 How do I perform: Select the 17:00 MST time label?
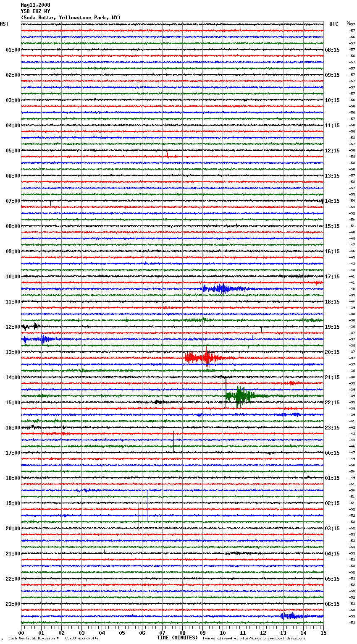click(x=13, y=453)
